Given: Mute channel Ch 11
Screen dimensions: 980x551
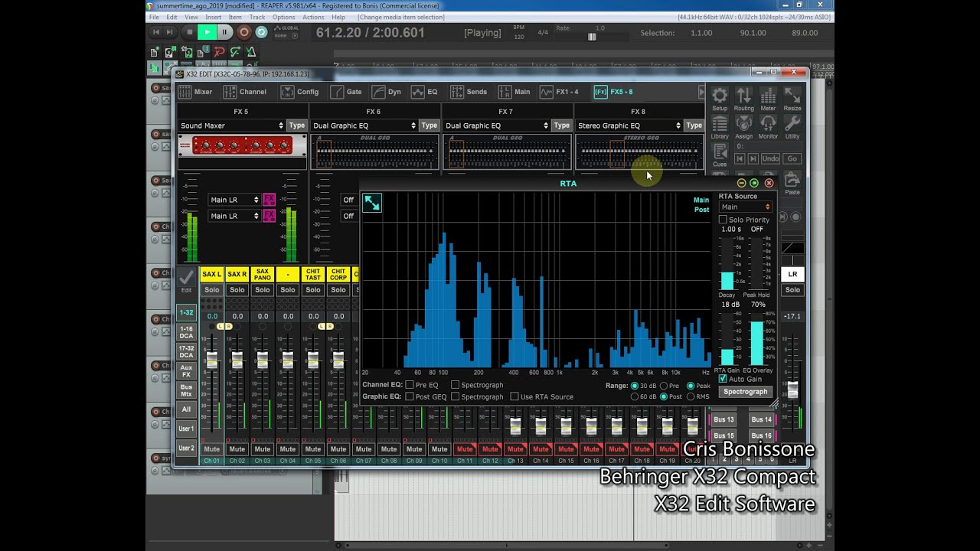Looking at the screenshot, I should (465, 449).
